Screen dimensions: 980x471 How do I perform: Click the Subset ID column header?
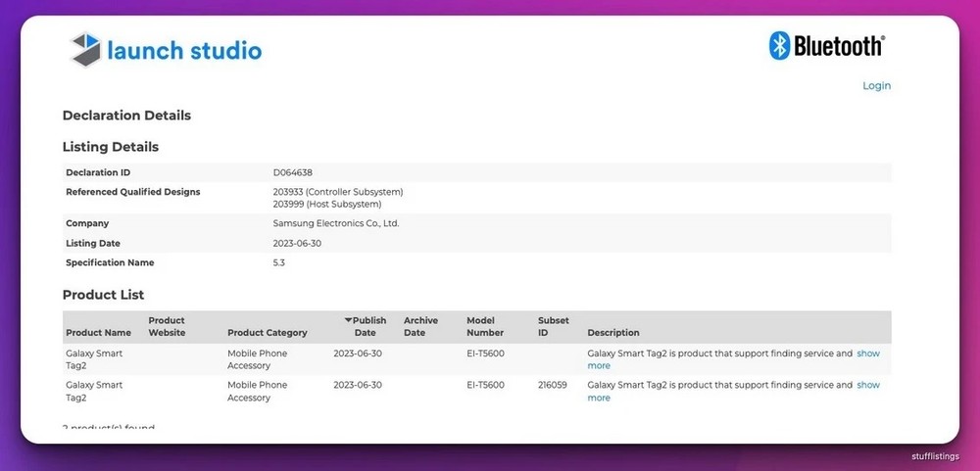554,326
